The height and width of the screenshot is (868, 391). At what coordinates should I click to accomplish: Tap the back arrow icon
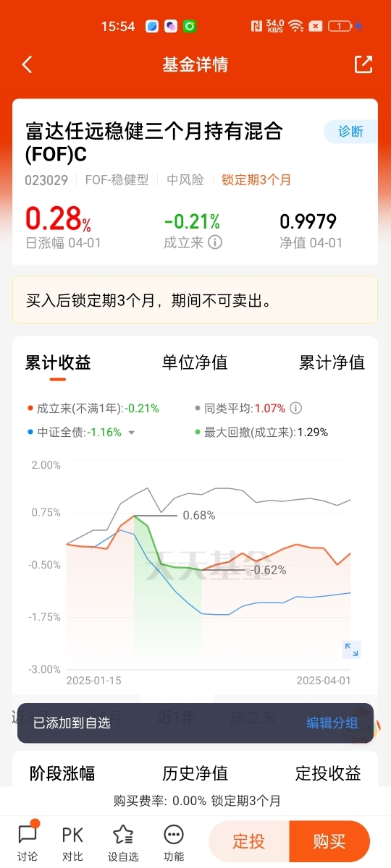[27, 64]
